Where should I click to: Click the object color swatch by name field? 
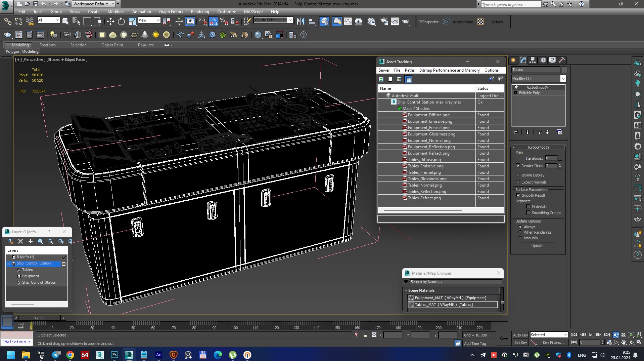564,70
